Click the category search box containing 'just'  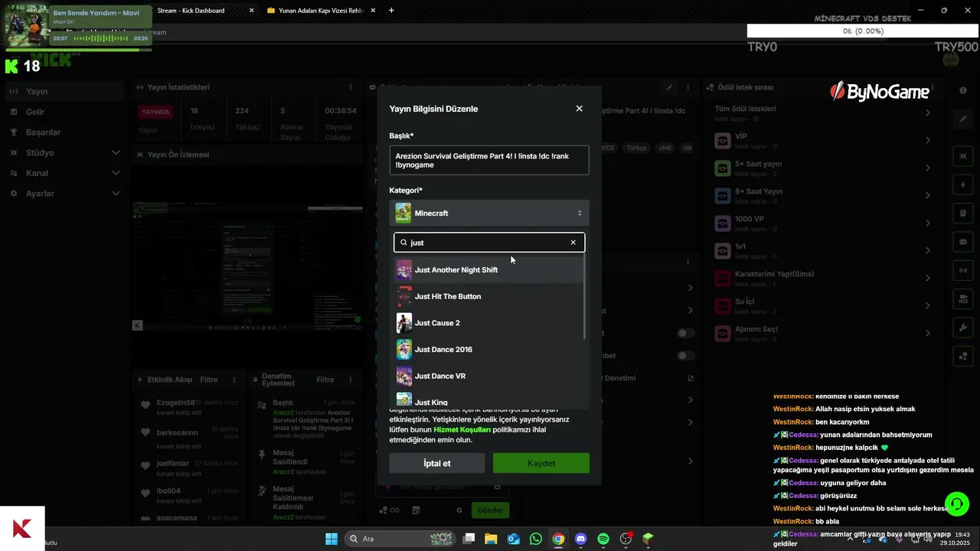coord(489,243)
